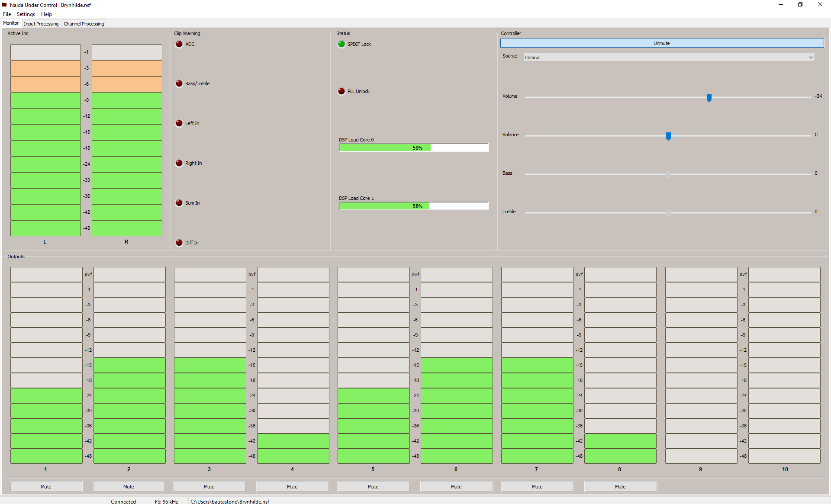This screenshot has height=504, width=831.
Task: Mute output channel 3
Action: tap(209, 487)
